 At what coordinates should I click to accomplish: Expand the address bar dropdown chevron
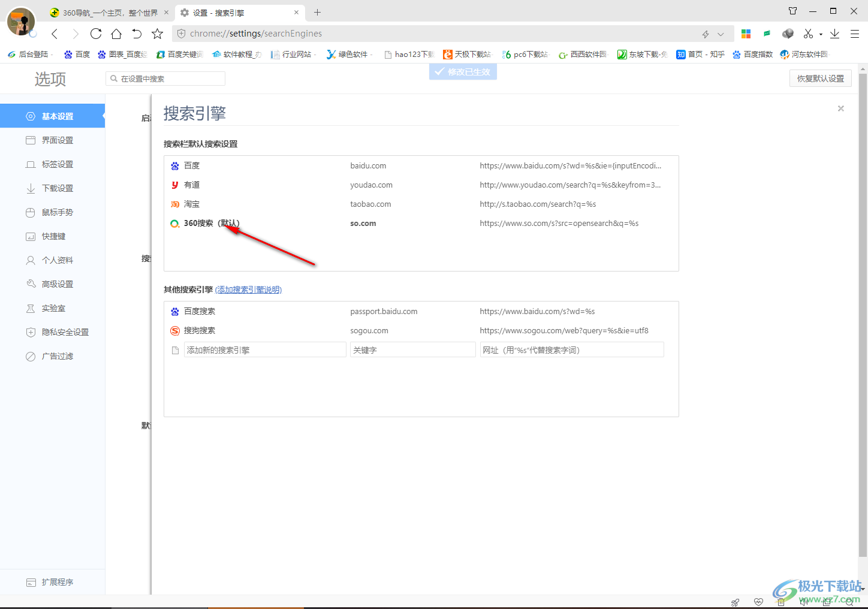(x=721, y=34)
